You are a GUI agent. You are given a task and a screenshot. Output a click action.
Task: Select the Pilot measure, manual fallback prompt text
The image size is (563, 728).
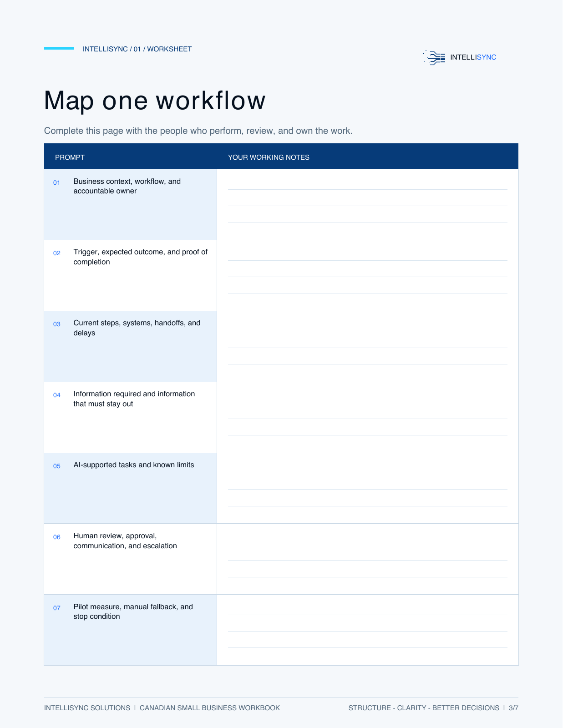pos(133,612)
